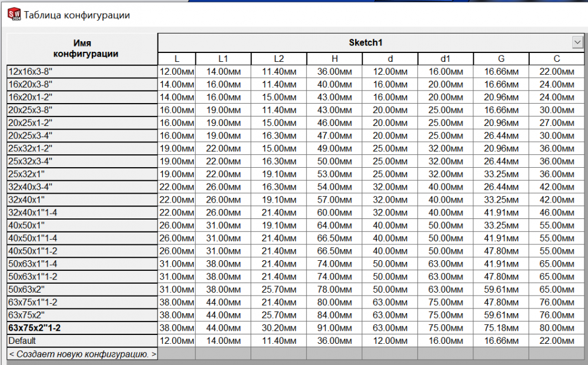Select configuration row 12x16x3-8"
The height and width of the screenshot is (365, 588).
[x=82, y=72]
